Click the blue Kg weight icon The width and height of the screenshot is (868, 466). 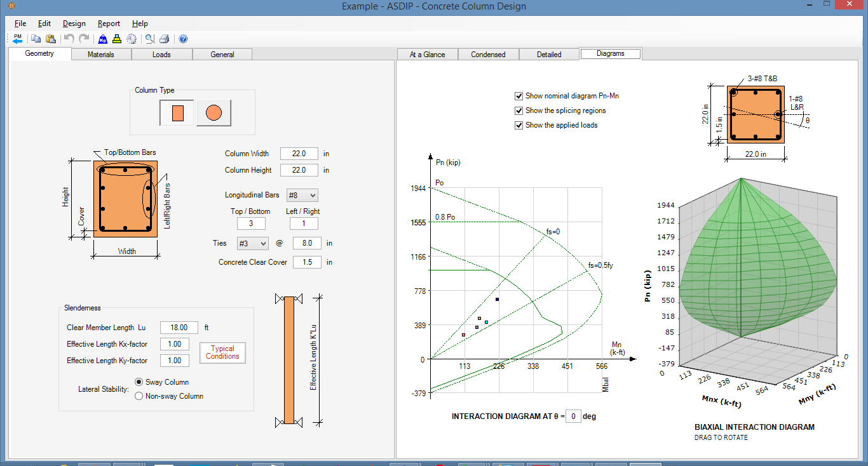[102, 39]
